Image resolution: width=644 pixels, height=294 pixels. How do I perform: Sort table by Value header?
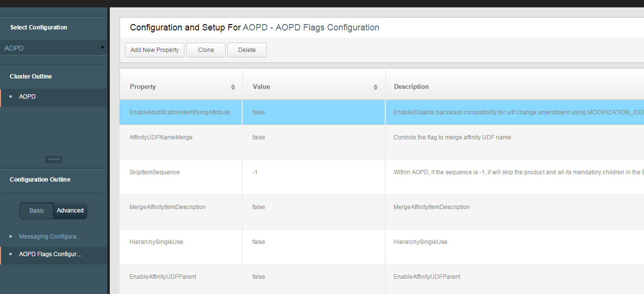[x=262, y=87]
